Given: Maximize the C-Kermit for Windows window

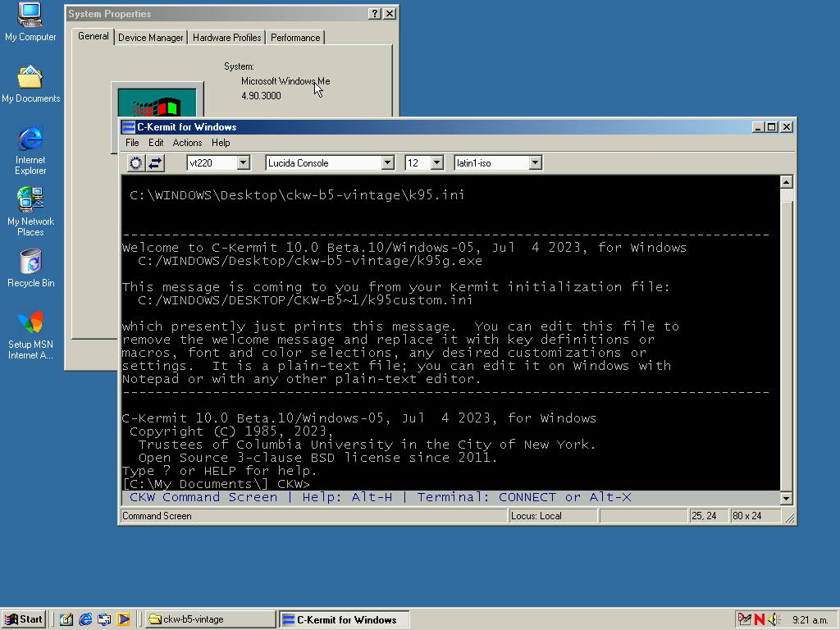Looking at the screenshot, I should click(771, 127).
